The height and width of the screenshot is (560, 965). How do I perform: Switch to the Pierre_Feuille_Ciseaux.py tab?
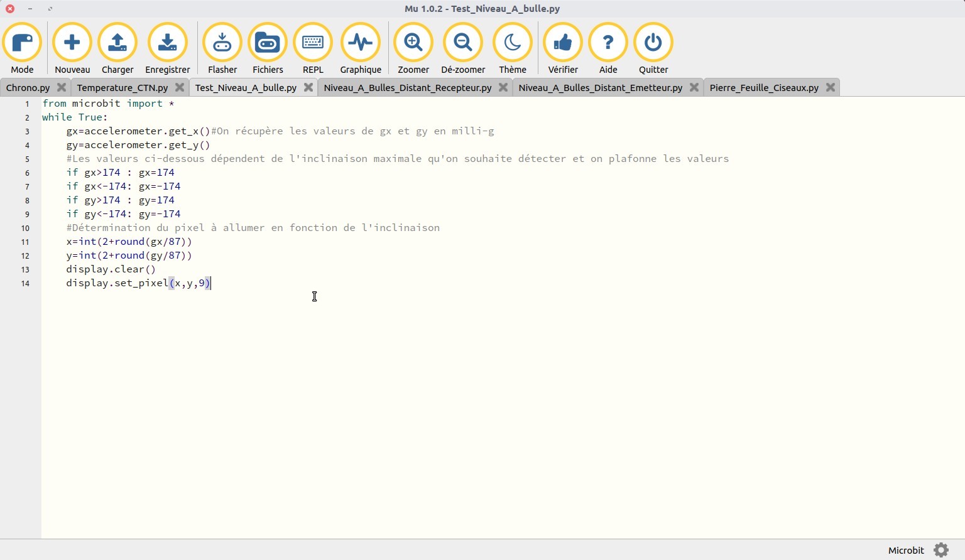[763, 88]
